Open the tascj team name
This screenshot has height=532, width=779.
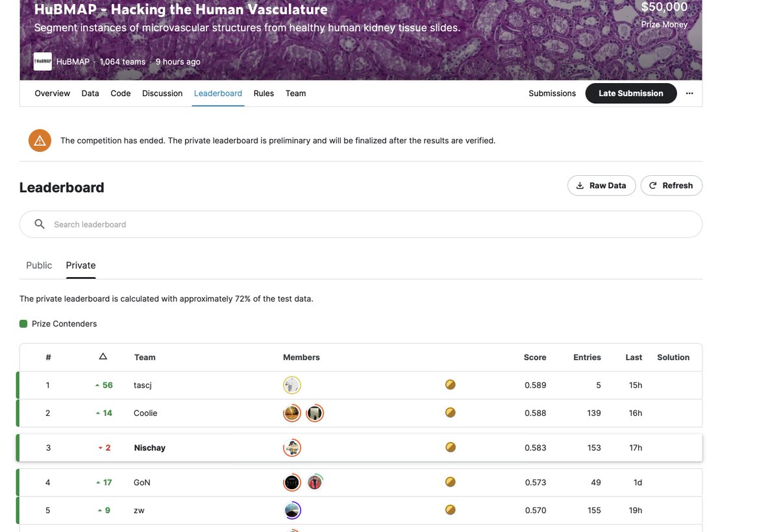(143, 385)
